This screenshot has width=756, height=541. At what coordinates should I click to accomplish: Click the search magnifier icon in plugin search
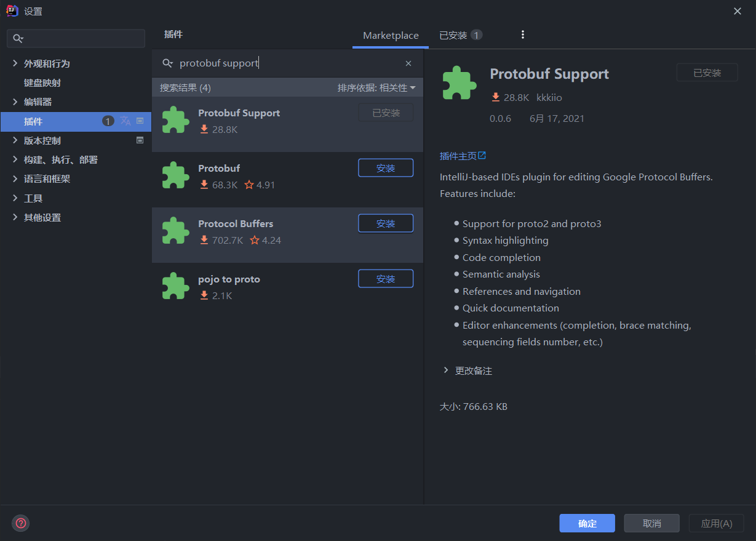coord(167,63)
